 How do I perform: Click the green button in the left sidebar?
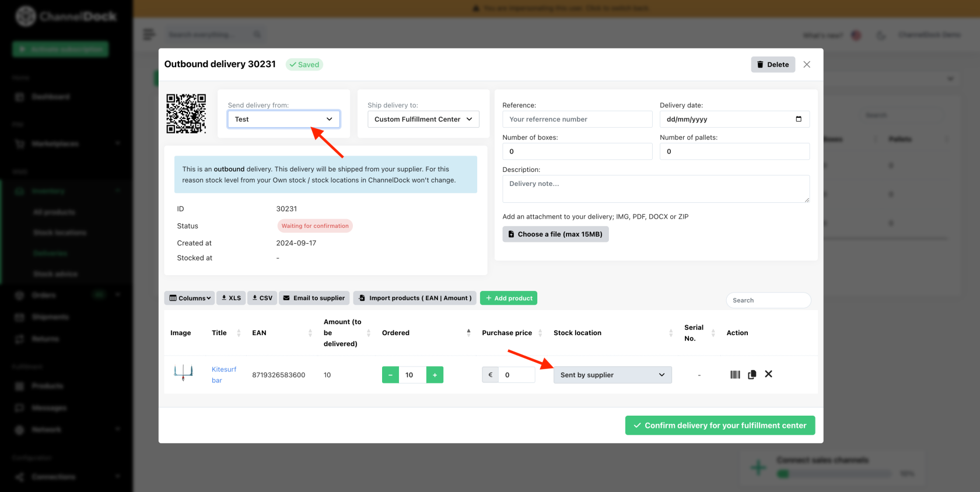tap(61, 49)
